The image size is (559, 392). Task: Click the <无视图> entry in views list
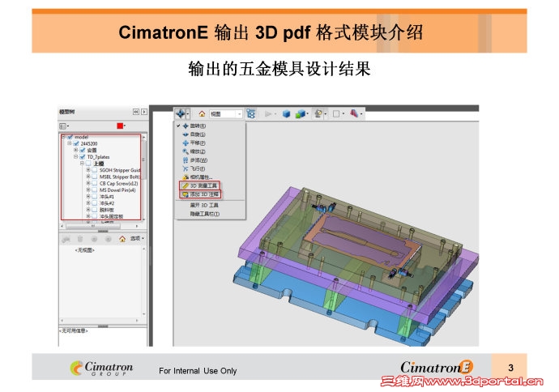[84, 250]
